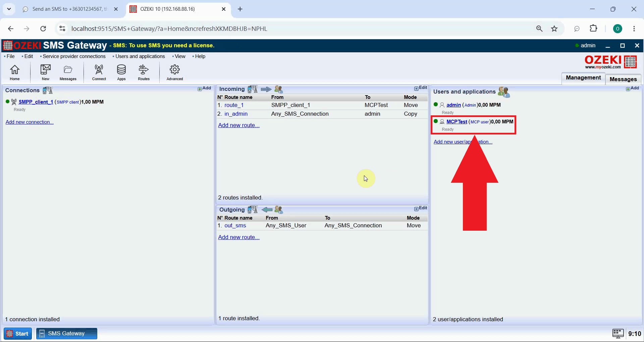Open the MCPTest user link
This screenshot has height=342, width=644.
(457, 122)
